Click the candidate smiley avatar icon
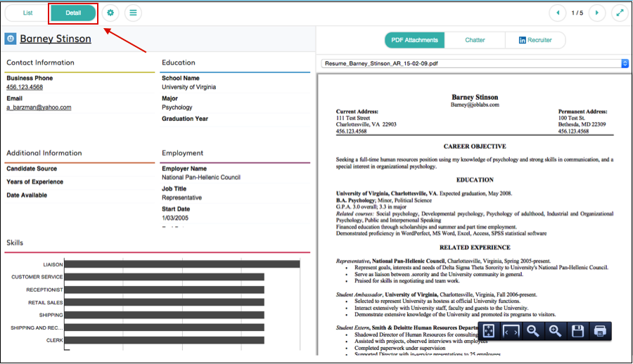The width and height of the screenshot is (633, 364). (x=11, y=39)
